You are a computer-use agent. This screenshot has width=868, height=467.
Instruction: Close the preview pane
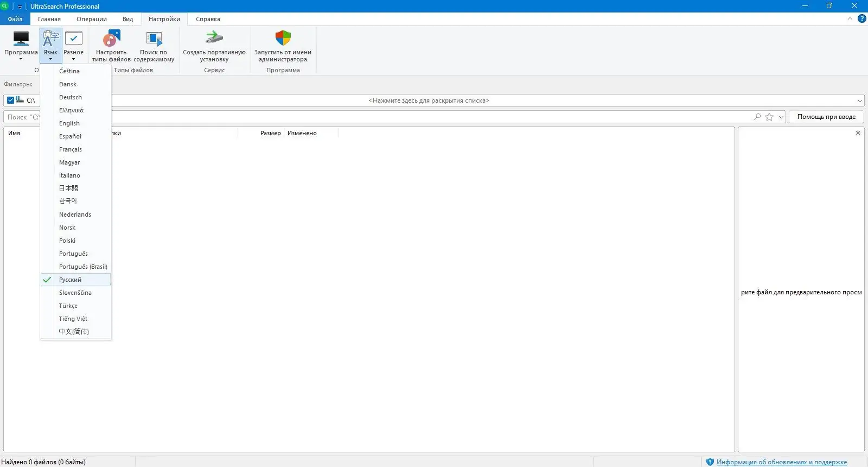coord(858,133)
